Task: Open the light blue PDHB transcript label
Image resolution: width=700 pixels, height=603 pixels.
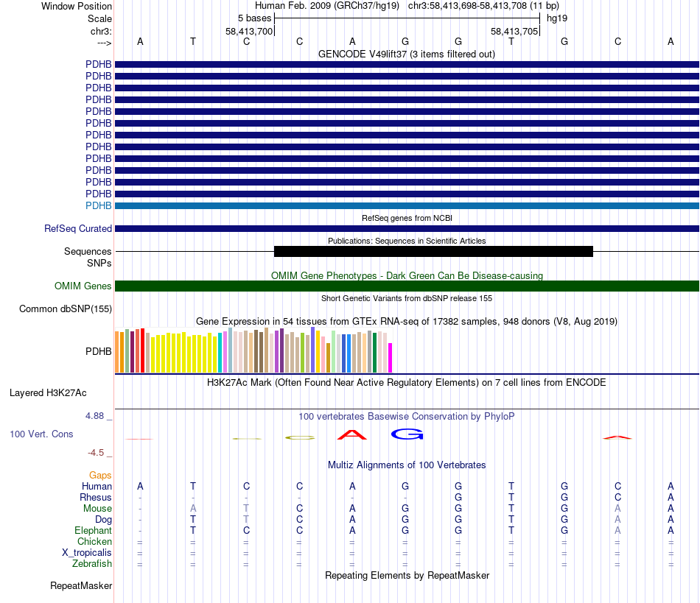Action: point(98,205)
